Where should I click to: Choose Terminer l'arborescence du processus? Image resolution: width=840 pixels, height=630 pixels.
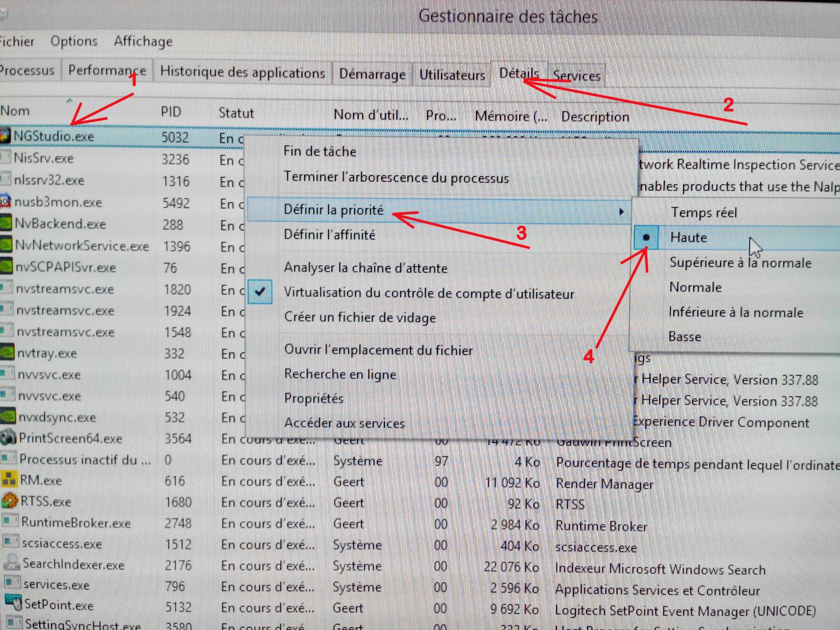click(x=396, y=177)
